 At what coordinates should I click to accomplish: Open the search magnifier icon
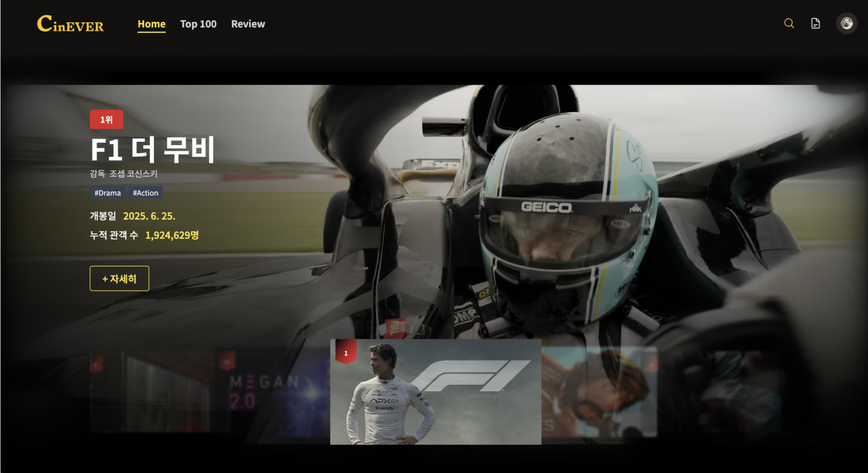789,23
